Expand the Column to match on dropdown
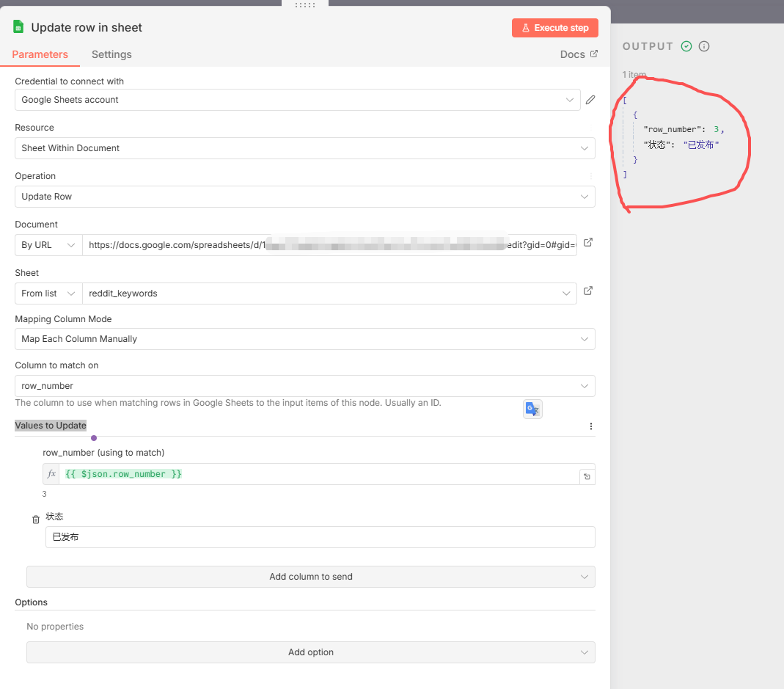 [x=304, y=386]
